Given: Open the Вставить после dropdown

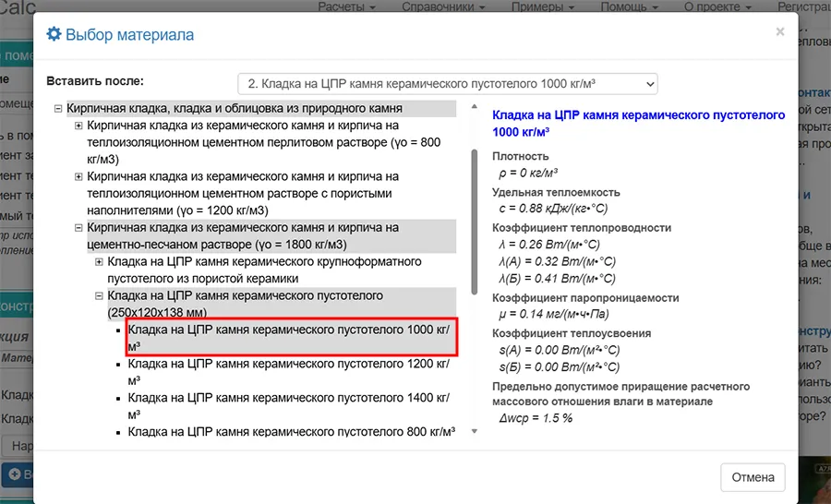Looking at the screenshot, I should point(447,83).
